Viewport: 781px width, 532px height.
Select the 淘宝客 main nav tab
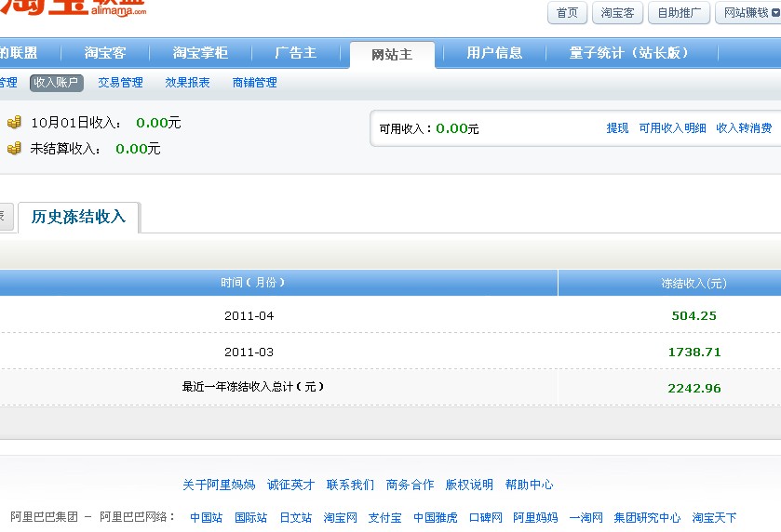click(x=105, y=53)
